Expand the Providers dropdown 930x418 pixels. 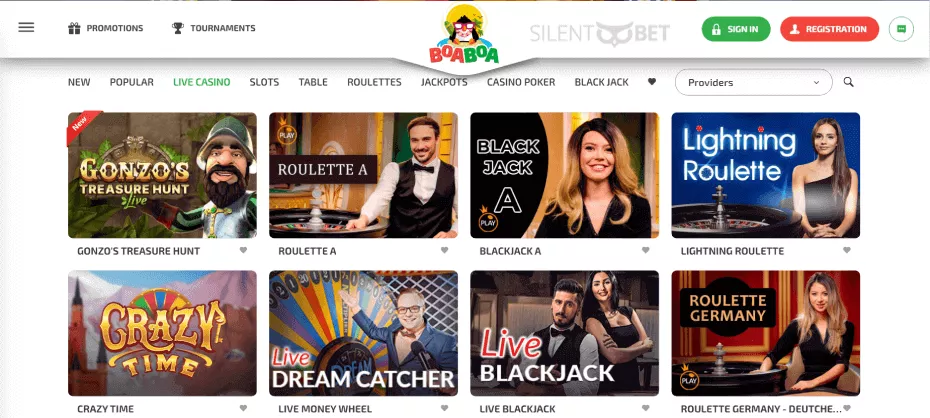pyautogui.click(x=753, y=82)
